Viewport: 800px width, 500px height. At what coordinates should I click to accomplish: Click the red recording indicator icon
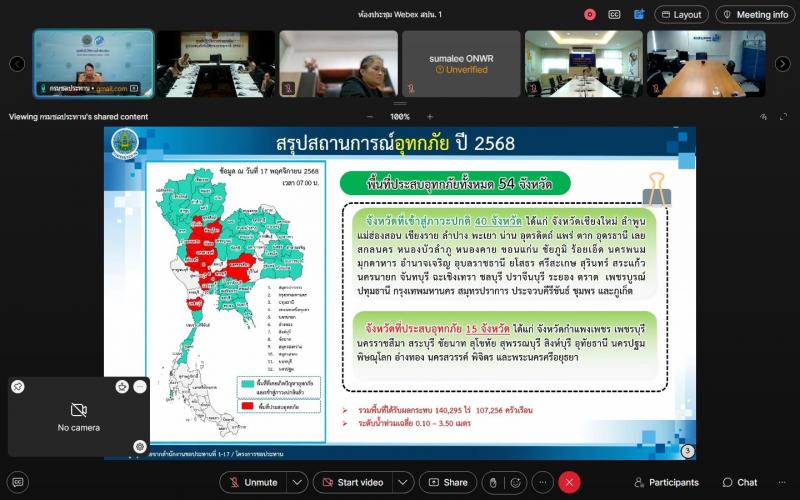590,15
